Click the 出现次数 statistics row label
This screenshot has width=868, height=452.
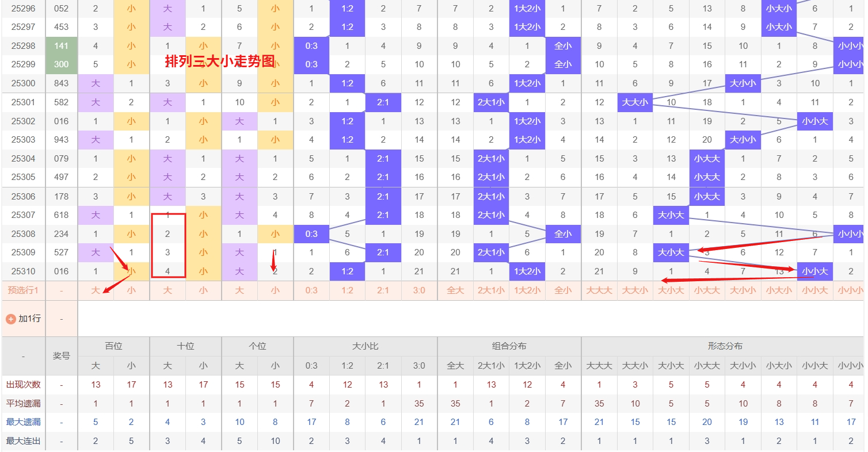click(23, 384)
